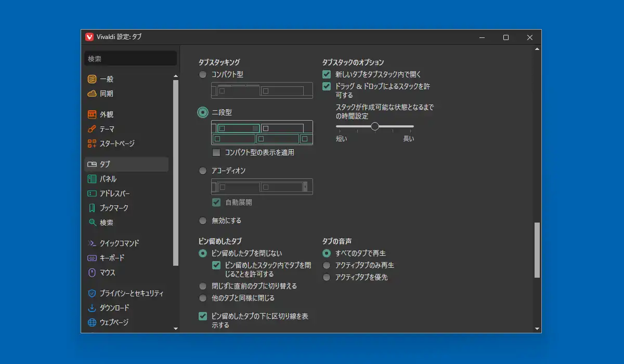
Task: Toggle 新しいタブをタブスタック内で開く checkbox
Action: [x=327, y=74]
